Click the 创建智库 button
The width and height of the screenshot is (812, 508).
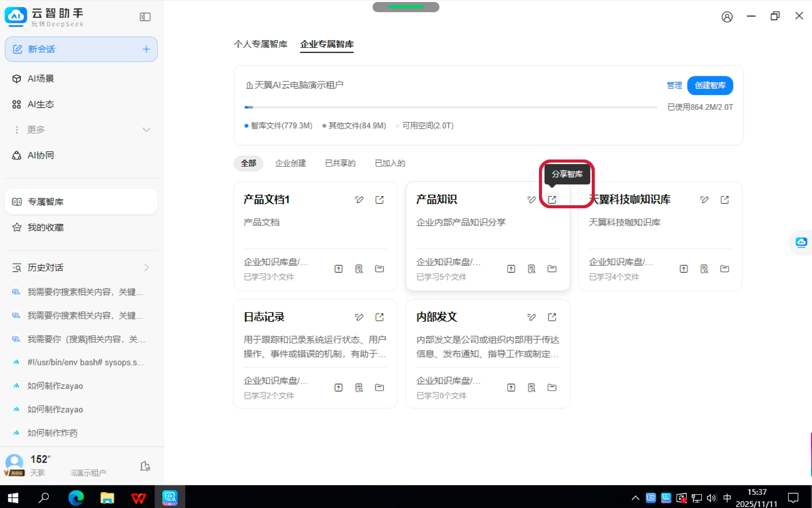709,85
